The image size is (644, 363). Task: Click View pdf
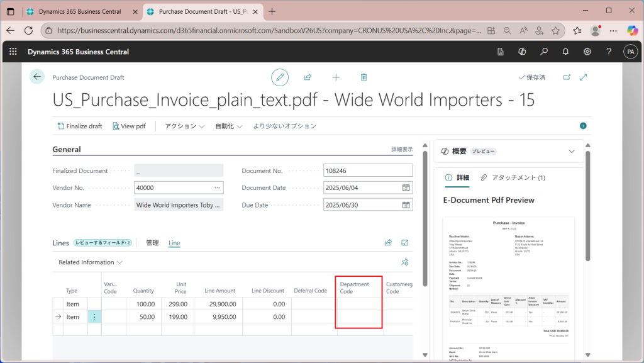click(129, 126)
